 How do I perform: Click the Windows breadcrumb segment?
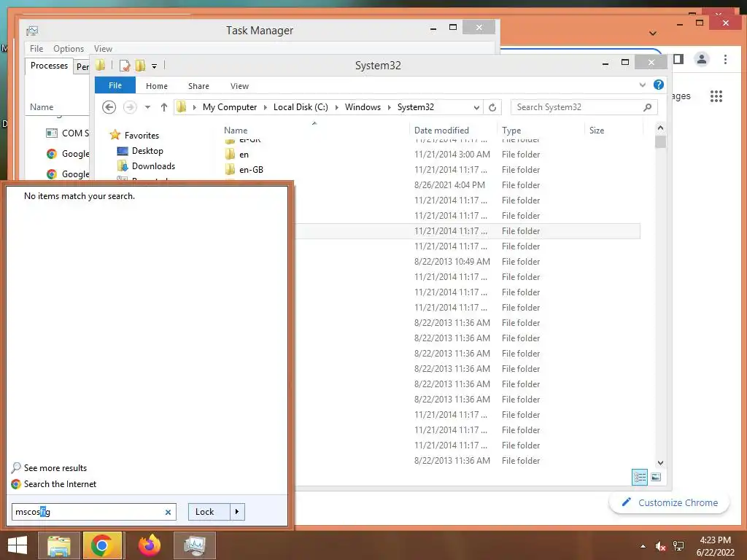363,107
